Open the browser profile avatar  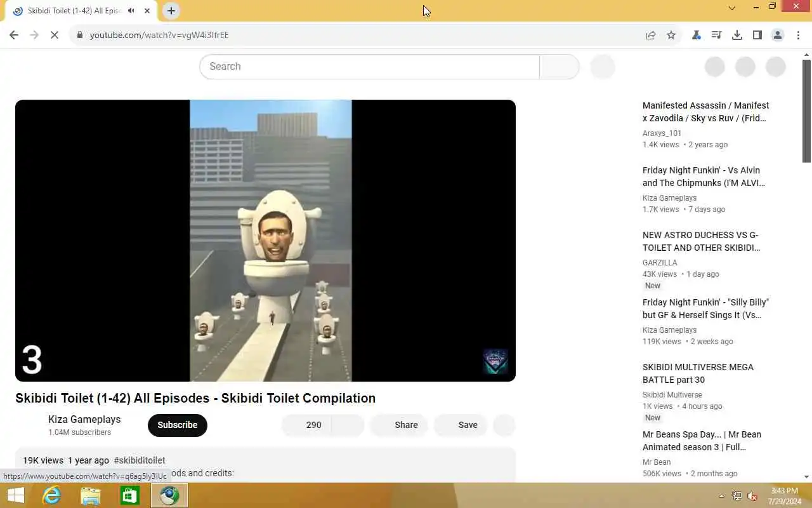tap(777, 35)
